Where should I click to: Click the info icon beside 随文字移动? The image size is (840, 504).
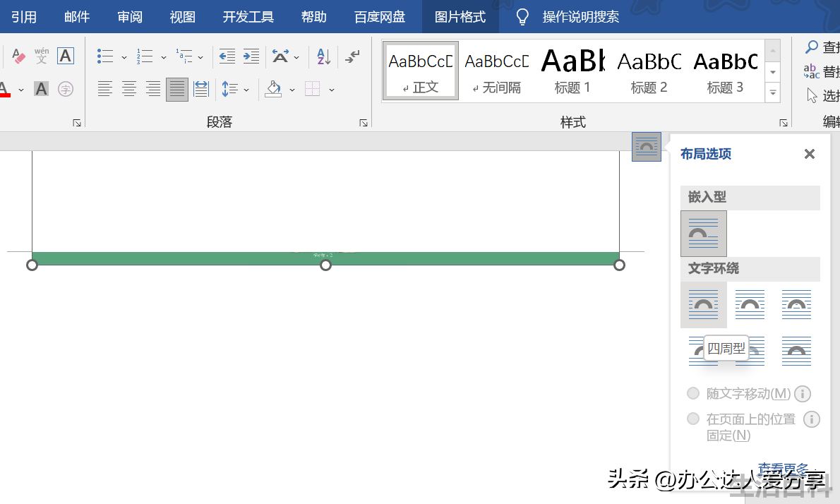(x=802, y=394)
